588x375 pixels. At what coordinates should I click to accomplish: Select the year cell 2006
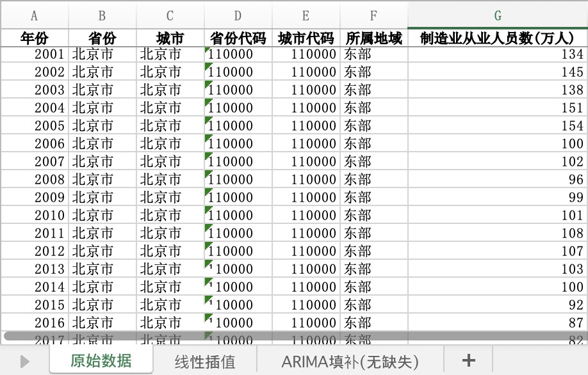tap(35, 143)
